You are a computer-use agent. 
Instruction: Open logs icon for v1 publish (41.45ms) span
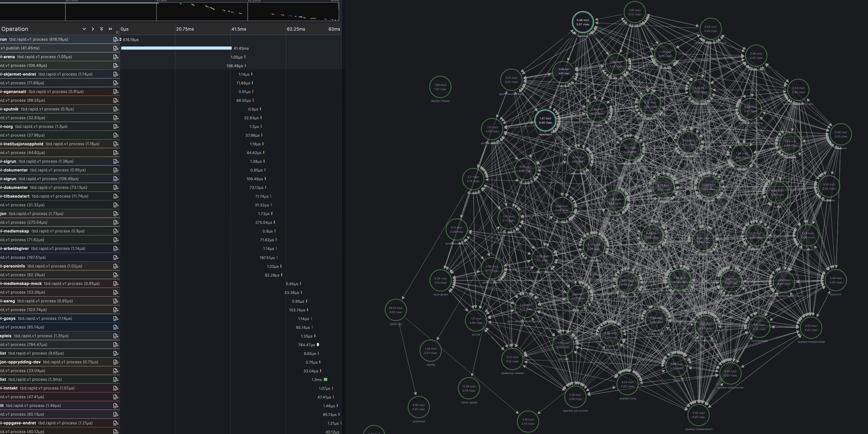116,48
